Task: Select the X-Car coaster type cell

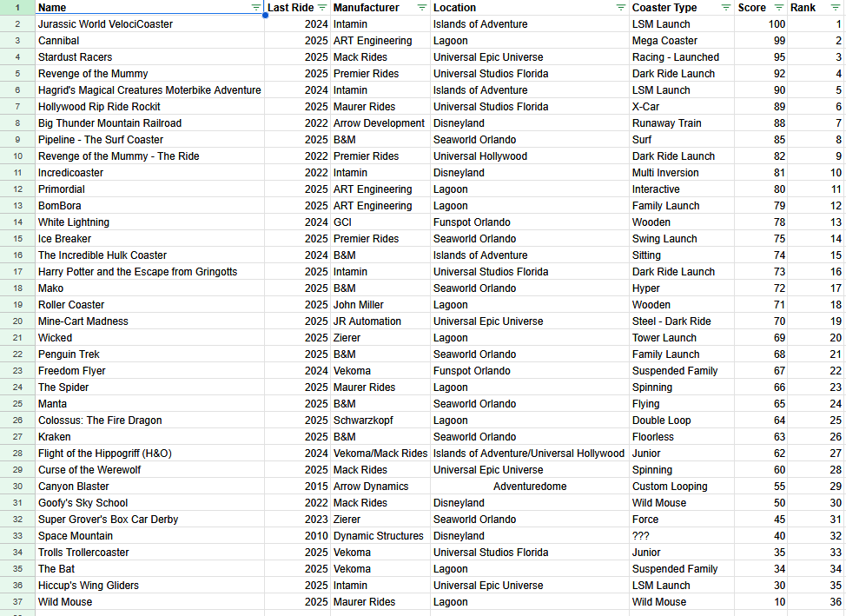Action: pos(682,107)
